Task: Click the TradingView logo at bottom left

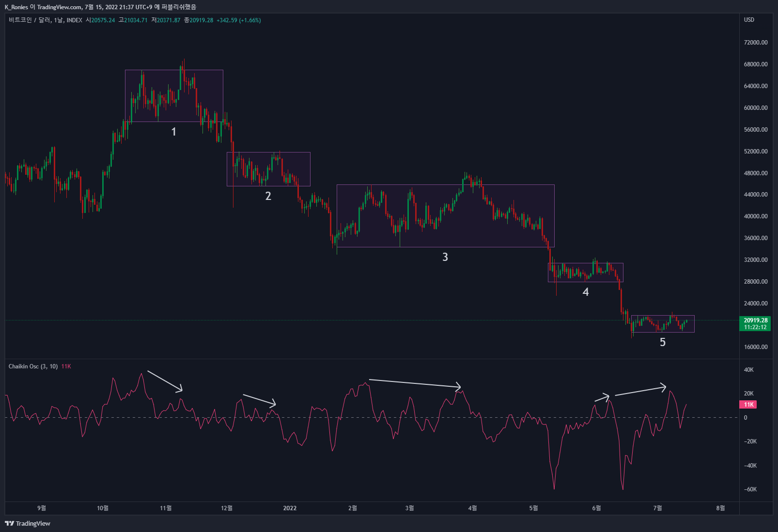Action: pyautogui.click(x=28, y=523)
